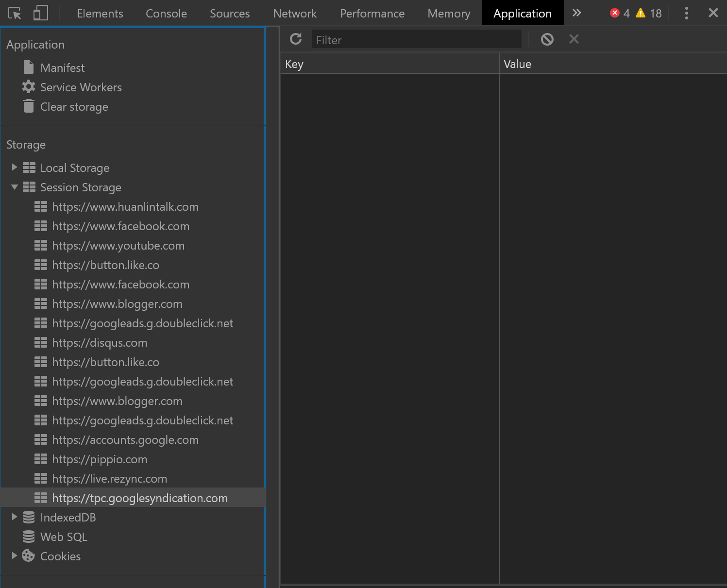
Task: Expand the IndexedDB tree
Action: (14, 517)
